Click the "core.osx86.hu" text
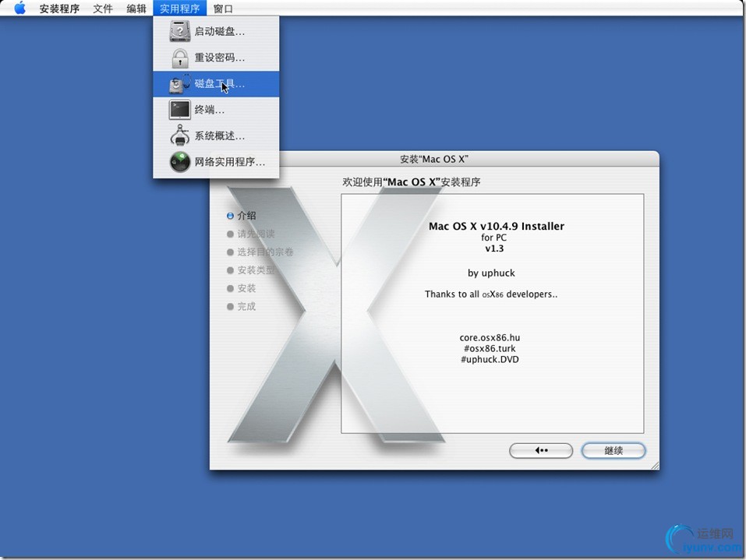This screenshot has width=746, height=560. [x=490, y=337]
